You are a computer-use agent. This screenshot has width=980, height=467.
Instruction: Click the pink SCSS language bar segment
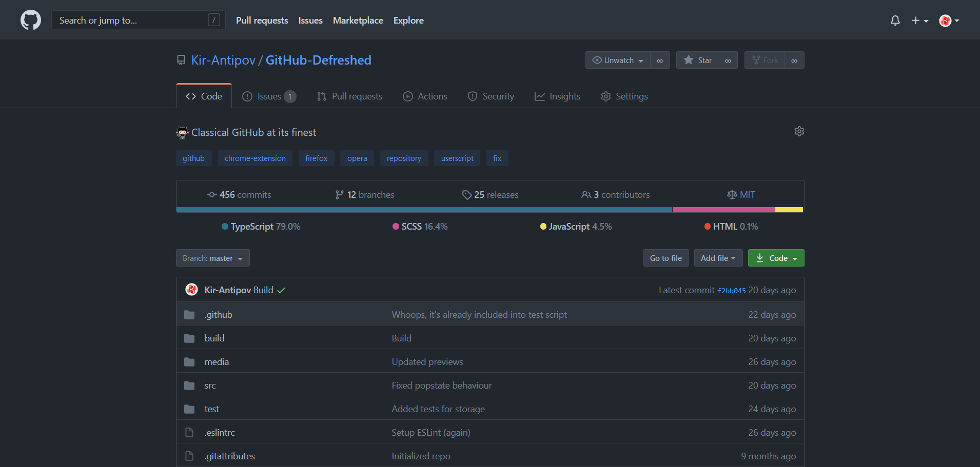723,210
